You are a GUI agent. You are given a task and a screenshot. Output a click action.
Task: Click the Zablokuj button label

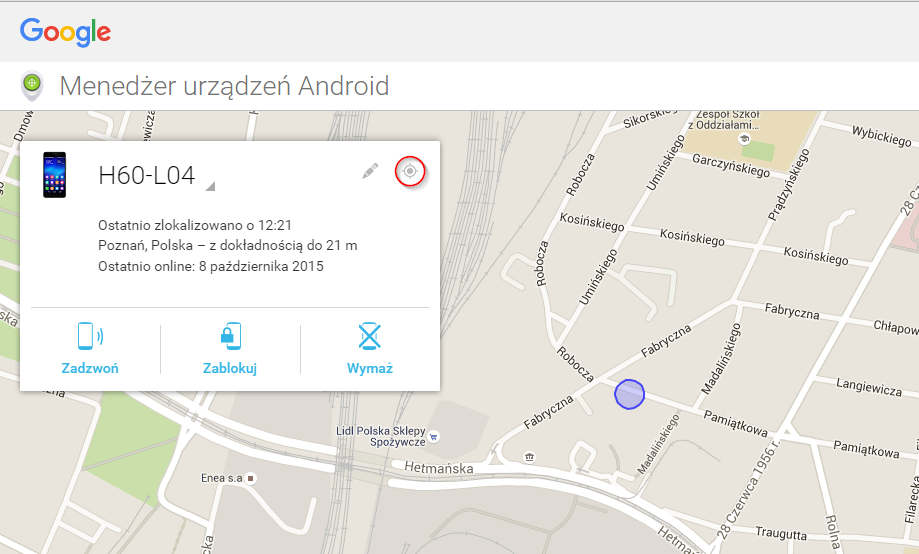pyautogui.click(x=230, y=368)
